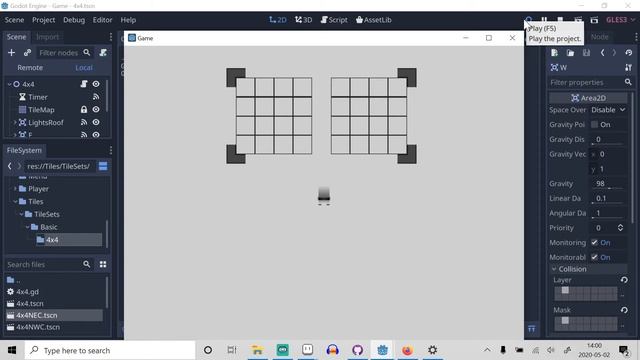Image resolution: width=640 pixels, height=360 pixels.
Task: Click the Gravity value slider field
Action: 608,184
